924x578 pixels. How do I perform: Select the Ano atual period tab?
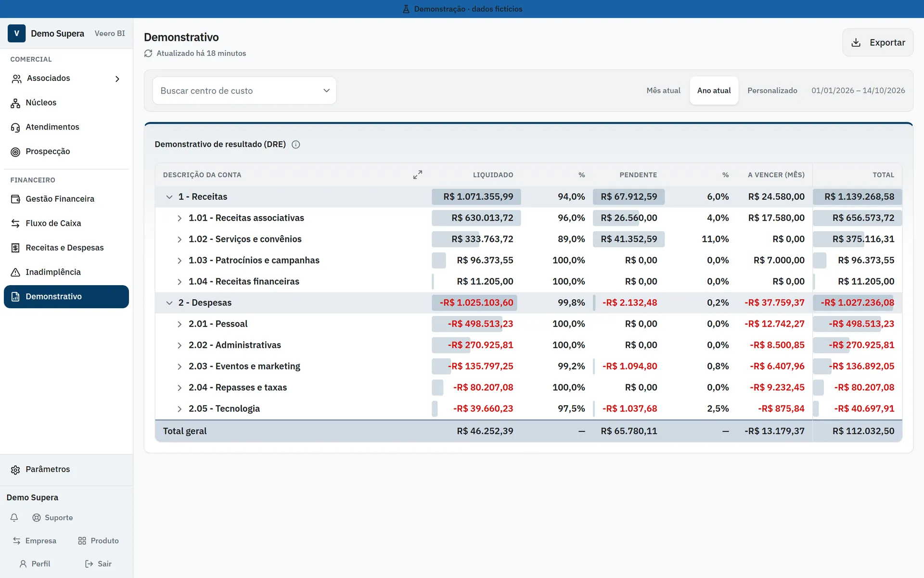[714, 91]
